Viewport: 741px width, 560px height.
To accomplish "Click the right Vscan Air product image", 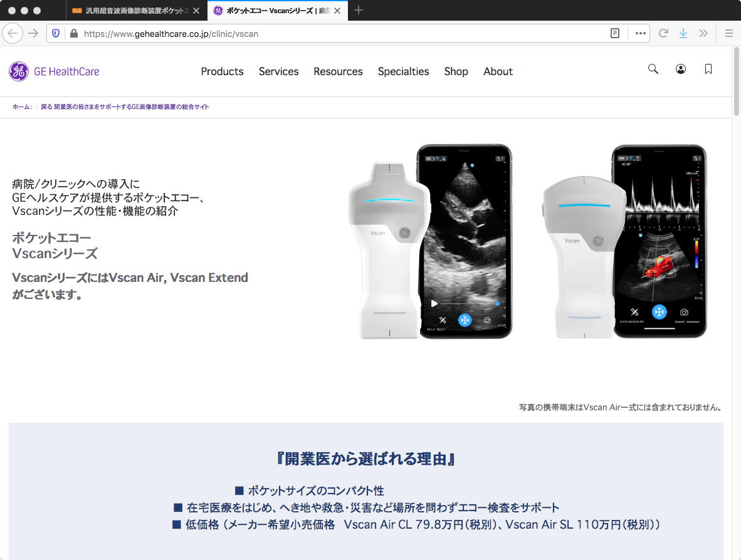I will (x=624, y=241).
